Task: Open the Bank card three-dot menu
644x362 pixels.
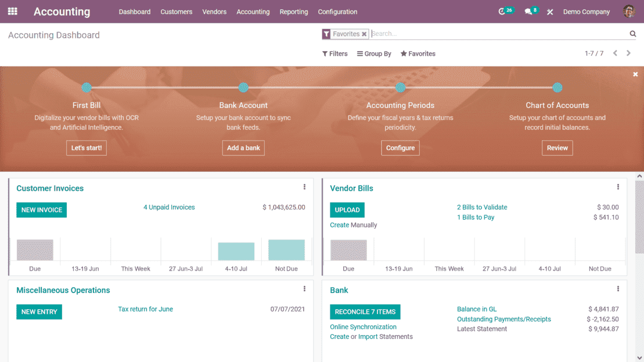Action: coord(618,289)
